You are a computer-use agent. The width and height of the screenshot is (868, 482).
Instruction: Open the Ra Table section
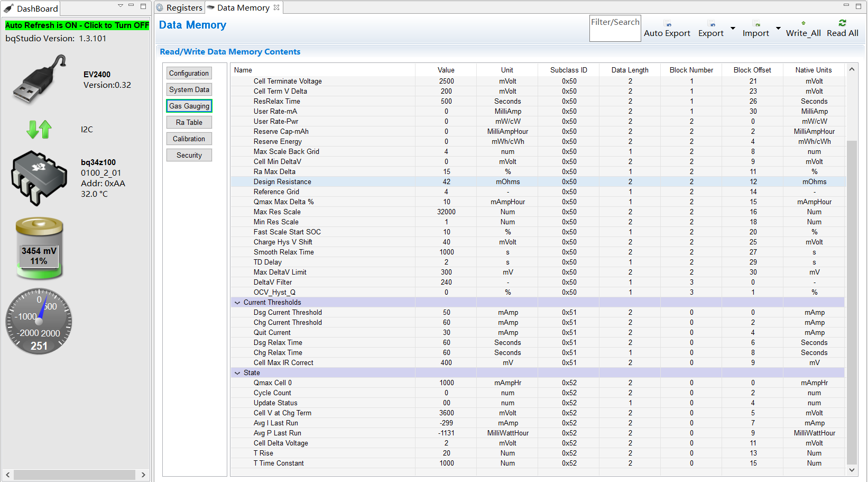click(189, 122)
